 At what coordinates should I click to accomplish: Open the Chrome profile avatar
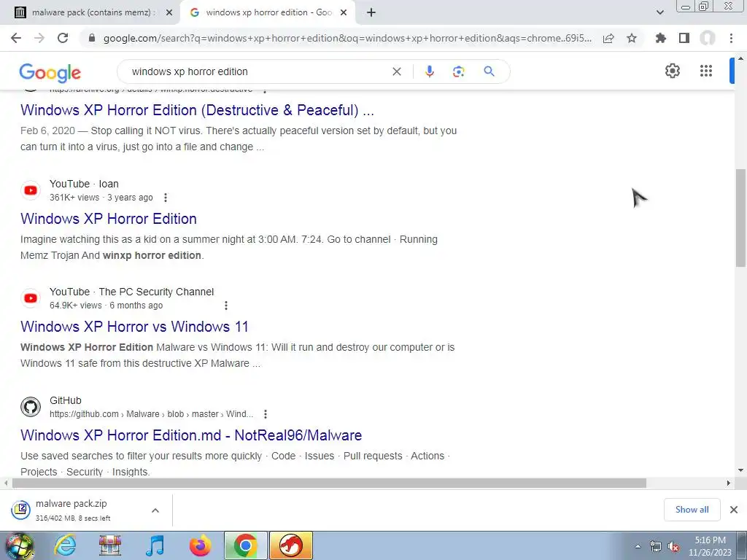[x=708, y=38]
